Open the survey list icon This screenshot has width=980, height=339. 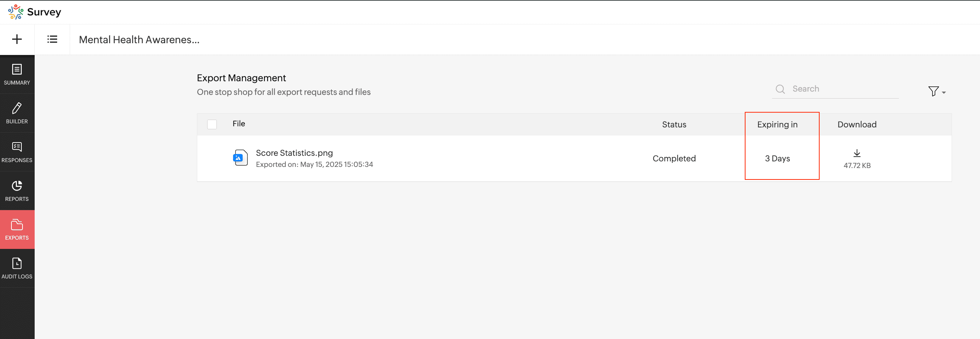click(52, 39)
